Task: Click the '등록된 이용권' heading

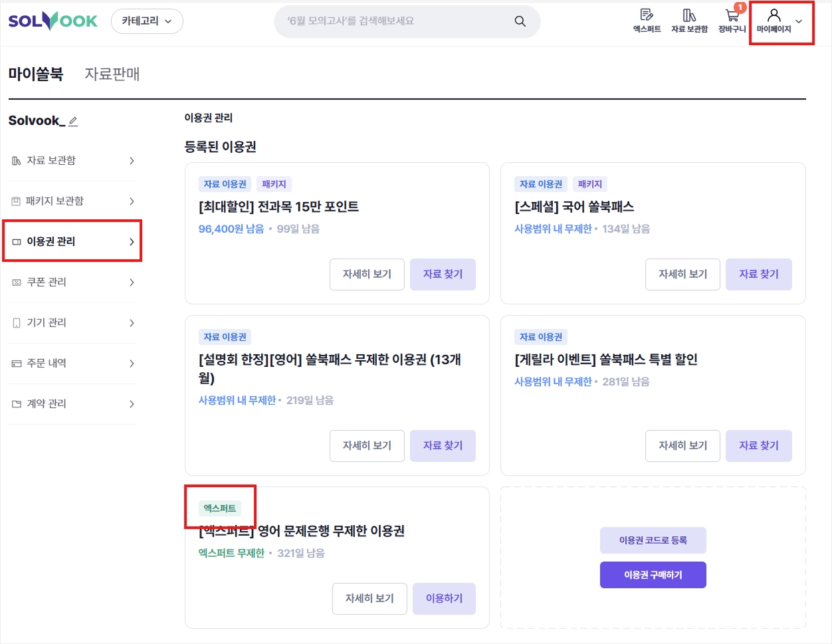Action: tap(220, 147)
